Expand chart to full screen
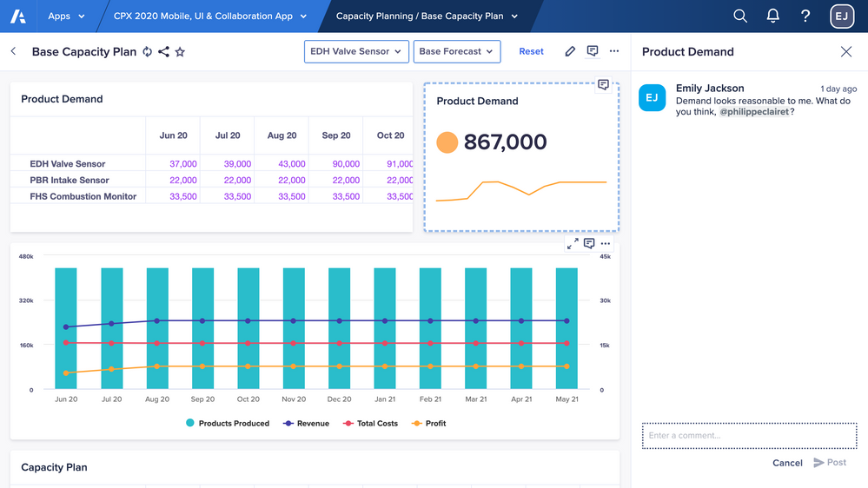 [573, 244]
